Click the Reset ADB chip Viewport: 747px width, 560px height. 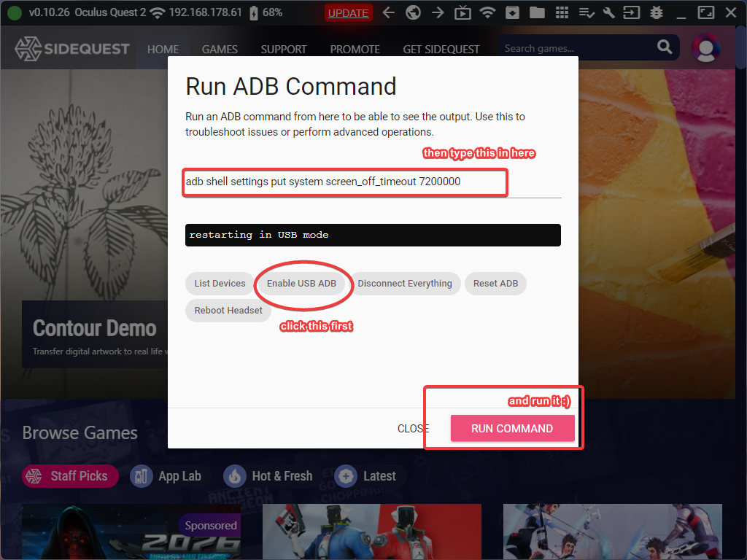495,284
